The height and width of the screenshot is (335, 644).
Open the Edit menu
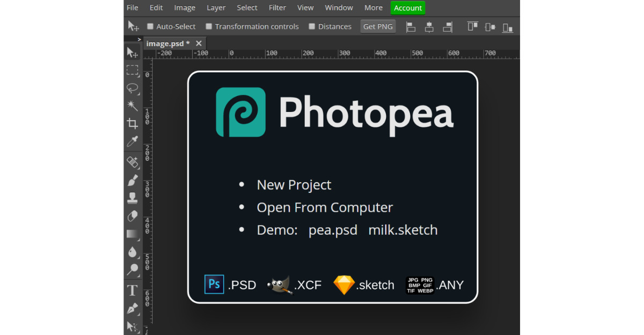point(156,8)
